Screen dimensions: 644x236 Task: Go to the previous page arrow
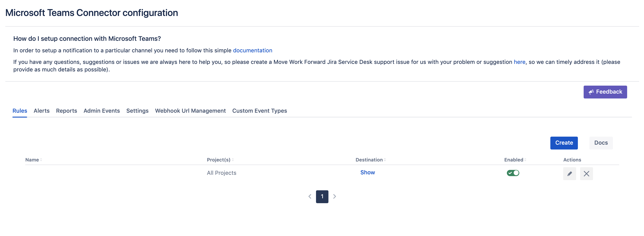click(310, 197)
